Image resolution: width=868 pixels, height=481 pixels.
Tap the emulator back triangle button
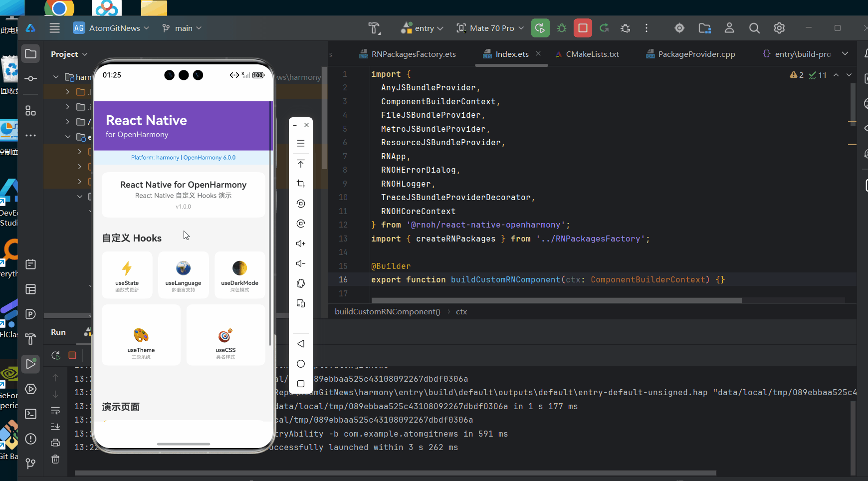(301, 344)
